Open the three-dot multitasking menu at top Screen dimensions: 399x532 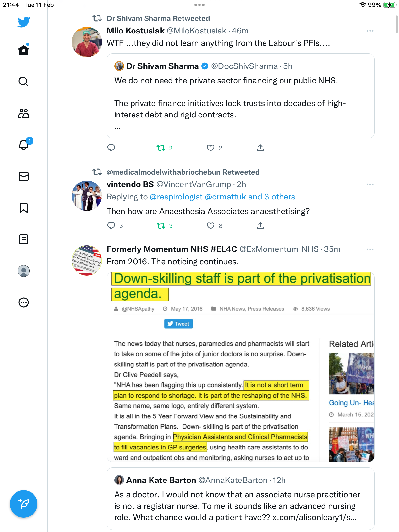point(199,5)
